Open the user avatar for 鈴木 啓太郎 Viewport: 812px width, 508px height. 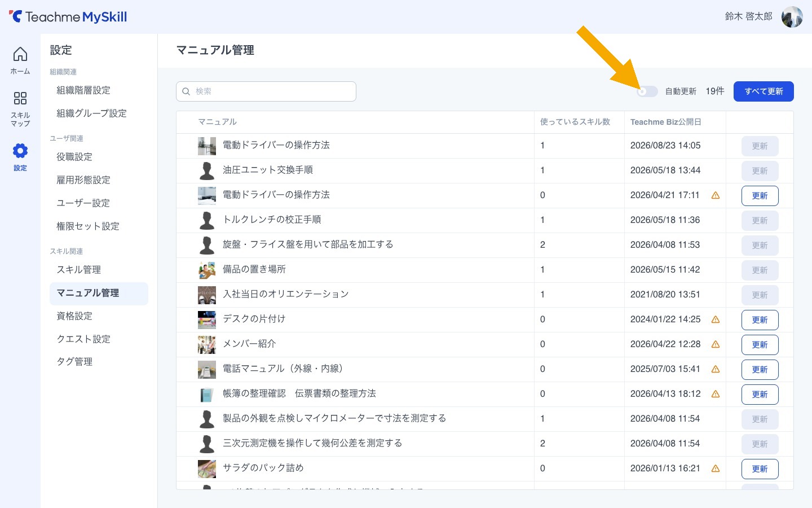point(792,17)
